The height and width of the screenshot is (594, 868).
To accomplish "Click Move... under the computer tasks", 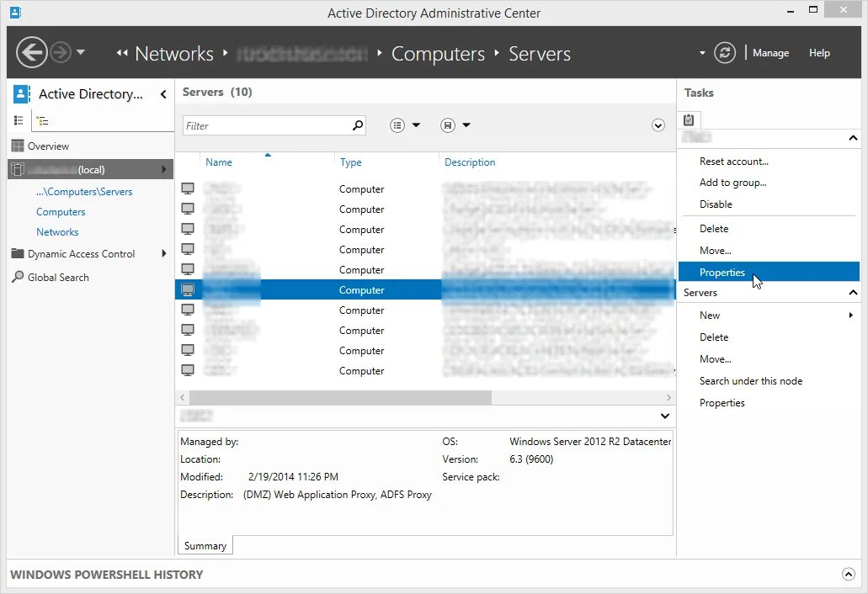I will coord(716,251).
